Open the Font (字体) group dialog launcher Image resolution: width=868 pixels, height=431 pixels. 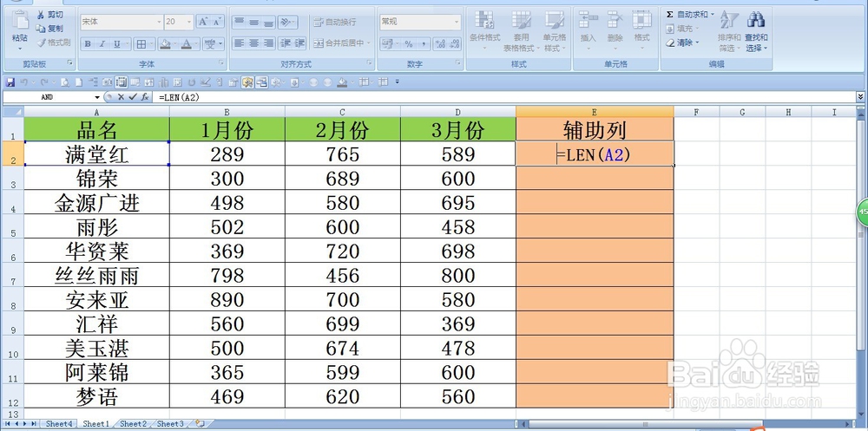[221, 63]
